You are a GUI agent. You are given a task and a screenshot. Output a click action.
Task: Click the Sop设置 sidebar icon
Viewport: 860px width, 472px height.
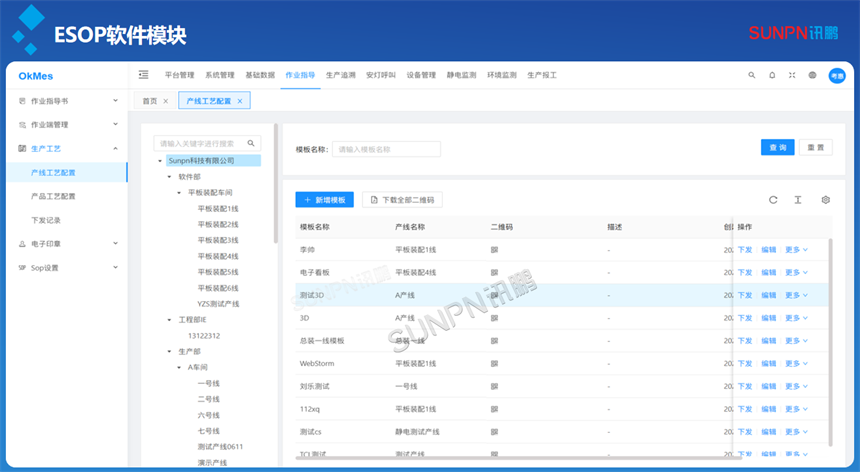click(x=22, y=268)
